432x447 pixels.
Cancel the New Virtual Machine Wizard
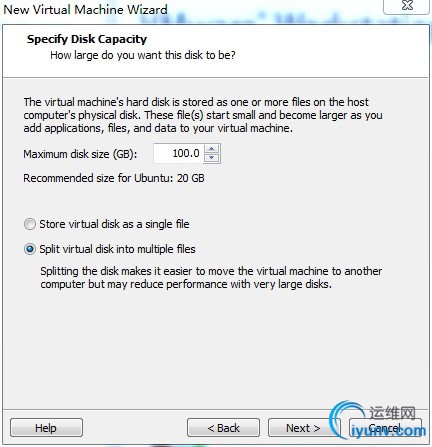385,428
